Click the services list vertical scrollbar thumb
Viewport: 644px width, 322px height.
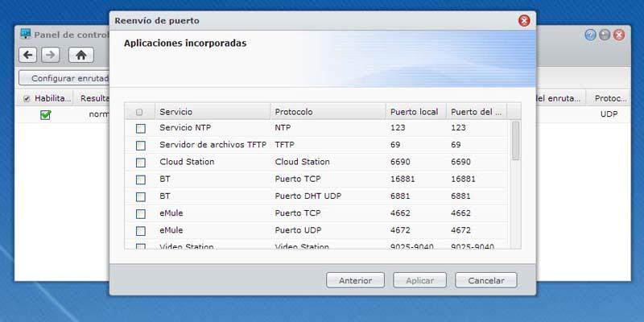(515, 140)
